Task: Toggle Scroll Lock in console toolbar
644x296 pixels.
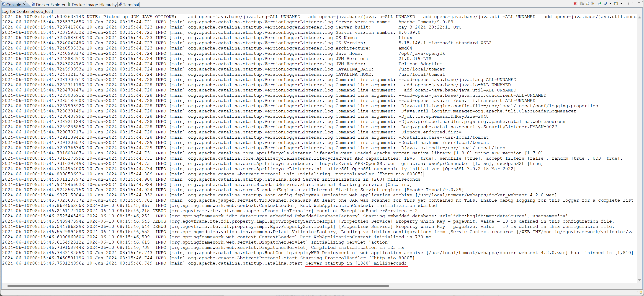Action: pos(587,4)
